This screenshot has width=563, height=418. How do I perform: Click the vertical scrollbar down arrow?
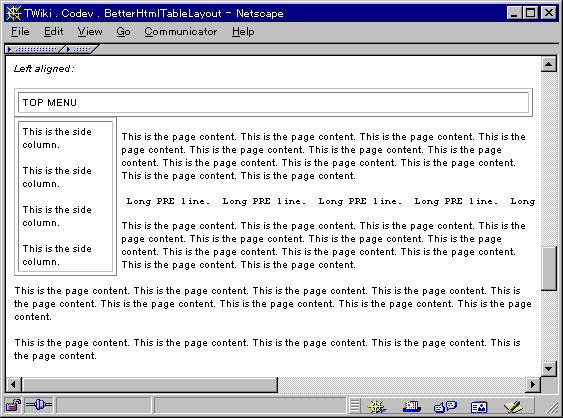[x=549, y=368]
